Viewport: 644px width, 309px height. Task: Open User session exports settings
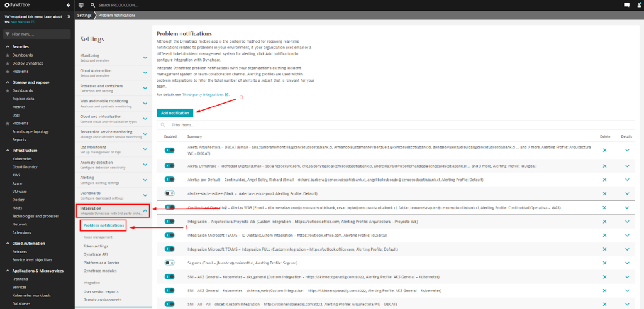(101, 292)
